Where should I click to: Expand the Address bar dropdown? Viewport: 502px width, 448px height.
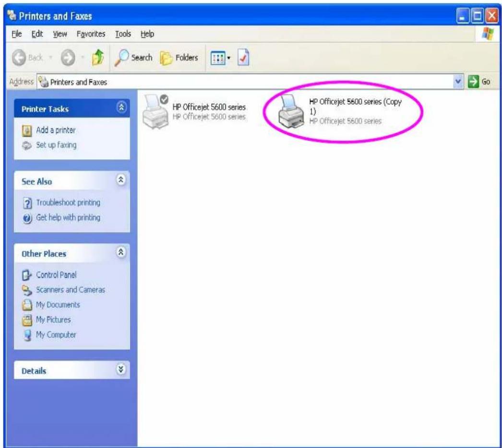[x=458, y=82]
